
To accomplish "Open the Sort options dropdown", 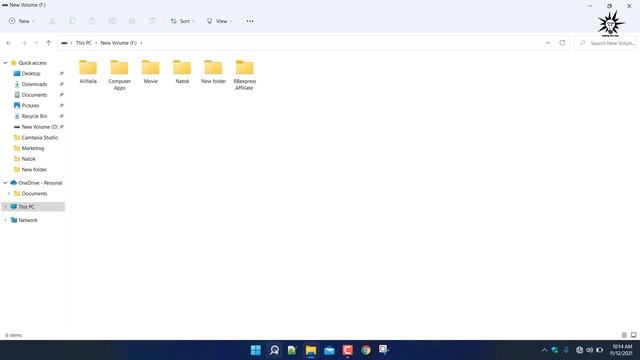I will pyautogui.click(x=182, y=21).
